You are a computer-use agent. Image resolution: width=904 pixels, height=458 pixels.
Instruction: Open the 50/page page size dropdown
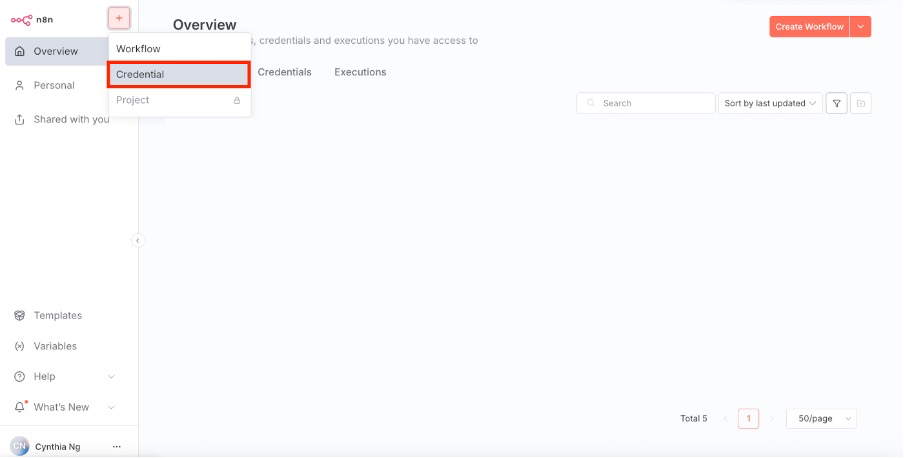[821, 419]
